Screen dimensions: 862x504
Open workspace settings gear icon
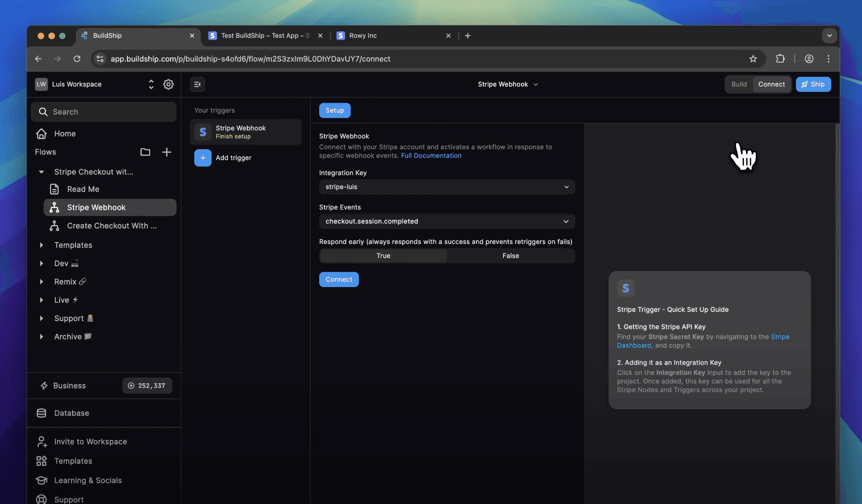tap(168, 84)
